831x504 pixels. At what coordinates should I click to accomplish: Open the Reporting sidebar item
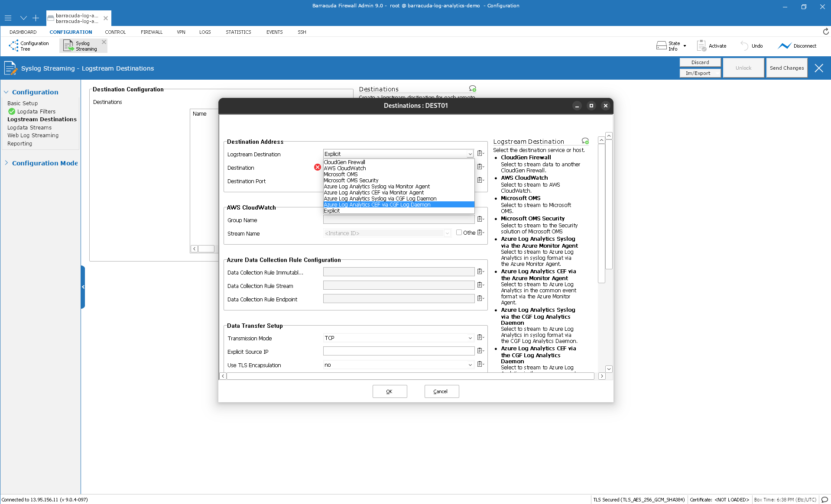coord(19,143)
